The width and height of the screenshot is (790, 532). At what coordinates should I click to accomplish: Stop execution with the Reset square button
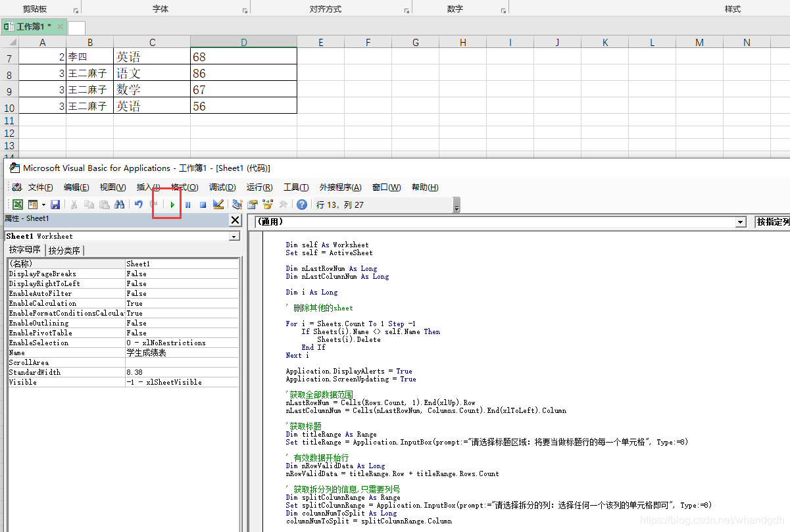coord(203,205)
